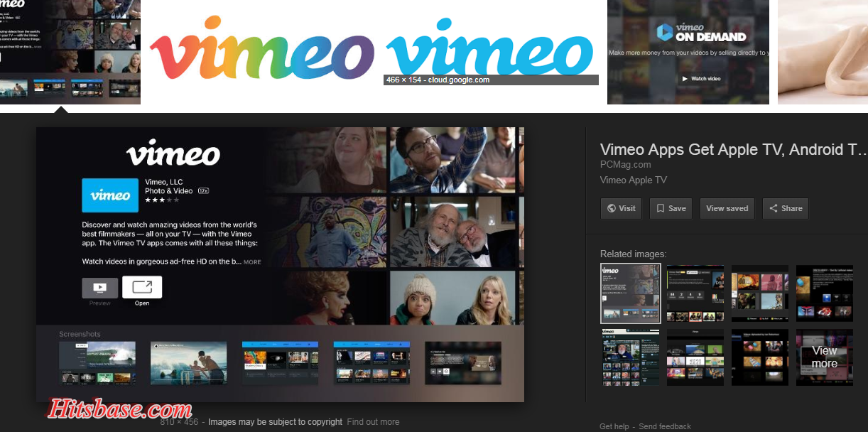
Task: Click the bookmark icon in Save button
Action: 661,208
